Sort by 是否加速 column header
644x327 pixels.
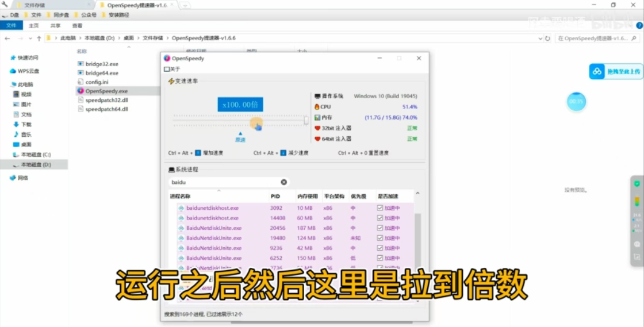tap(388, 197)
